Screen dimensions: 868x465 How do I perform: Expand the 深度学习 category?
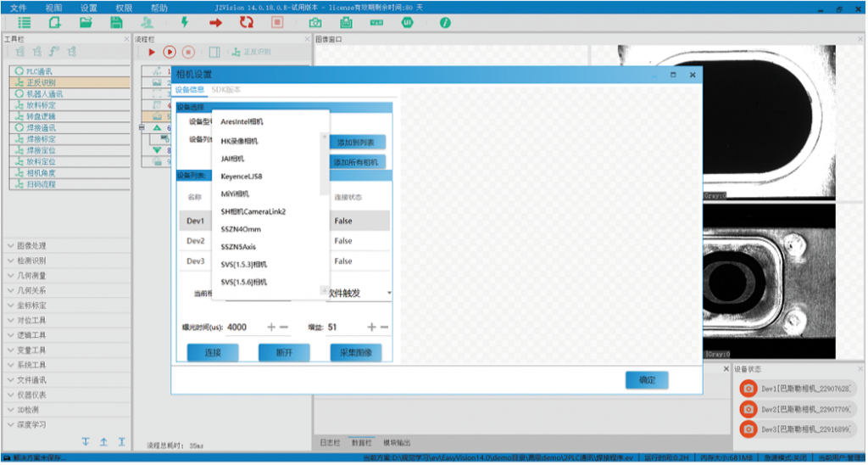click(66, 424)
